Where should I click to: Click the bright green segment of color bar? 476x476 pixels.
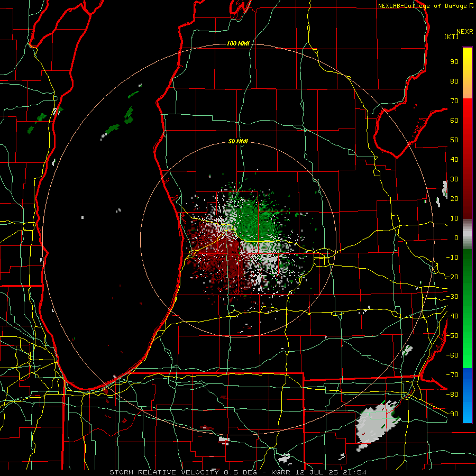point(467,349)
